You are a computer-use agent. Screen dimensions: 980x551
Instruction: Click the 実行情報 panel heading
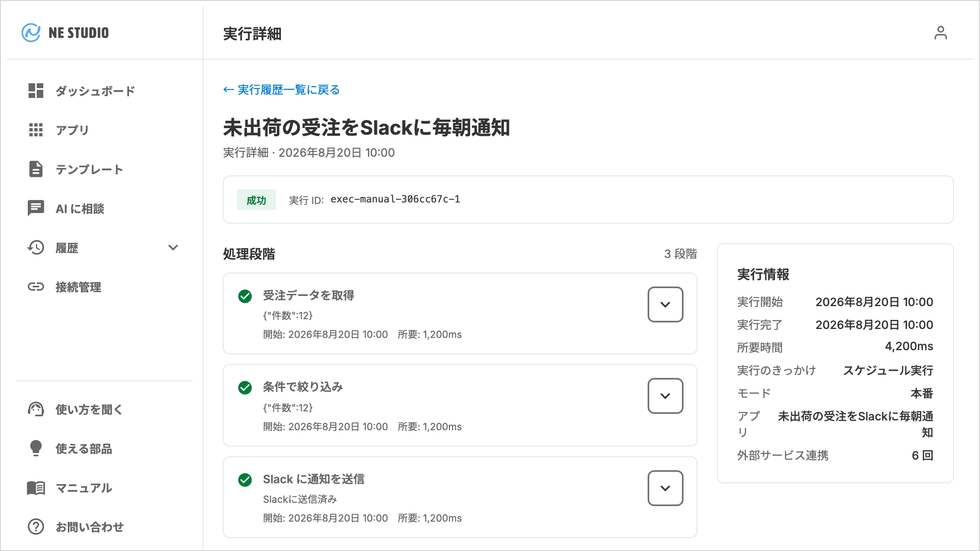[x=763, y=274]
